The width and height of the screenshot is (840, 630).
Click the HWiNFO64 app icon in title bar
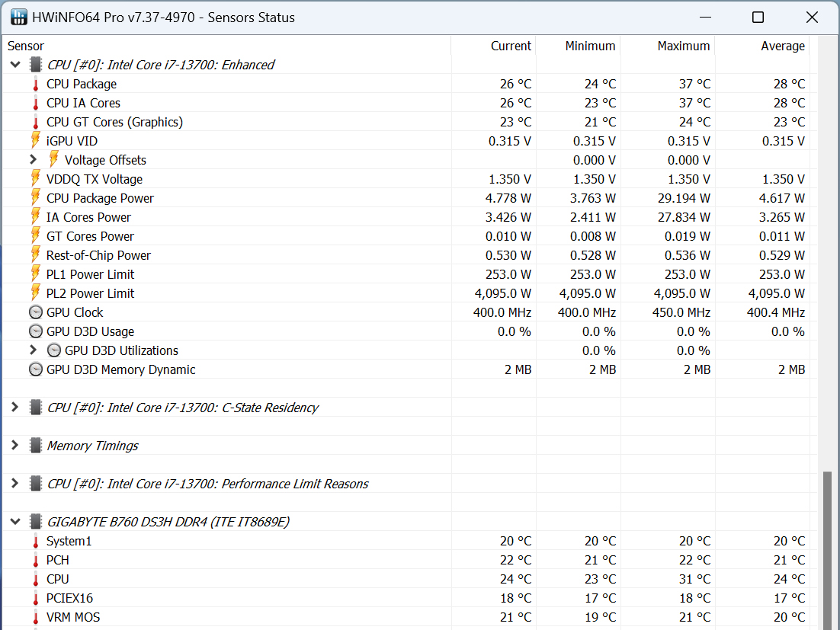pos(19,17)
